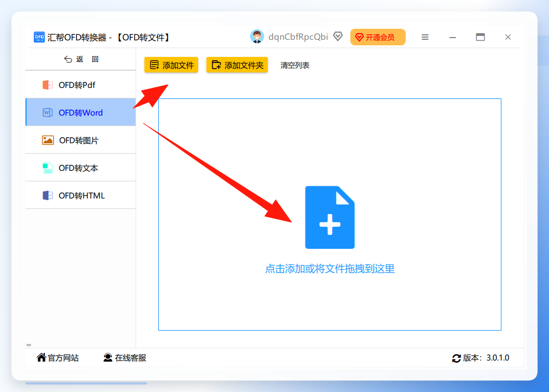Select the OFD转文本 tab
This screenshot has height=392, width=549.
[81, 168]
